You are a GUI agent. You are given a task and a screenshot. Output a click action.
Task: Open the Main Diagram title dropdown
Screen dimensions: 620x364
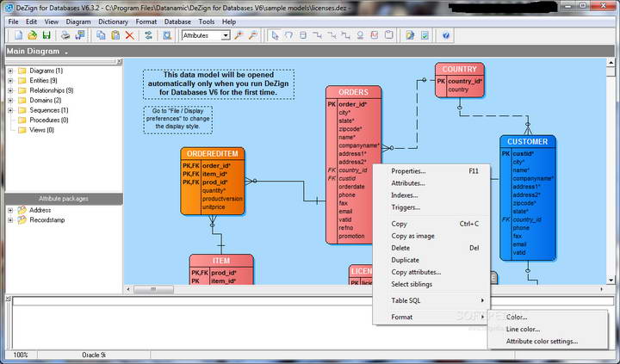(x=66, y=52)
